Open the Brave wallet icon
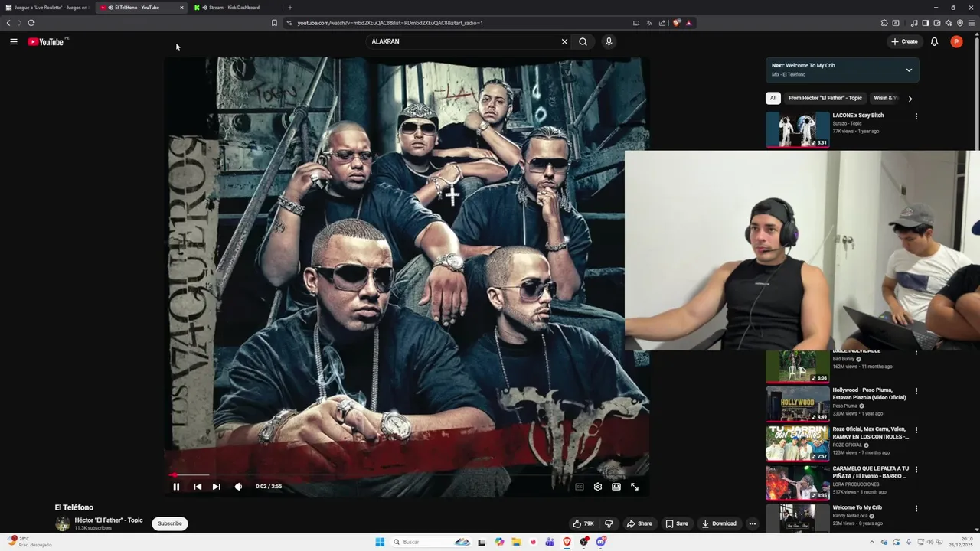980x551 pixels. pyautogui.click(x=937, y=23)
